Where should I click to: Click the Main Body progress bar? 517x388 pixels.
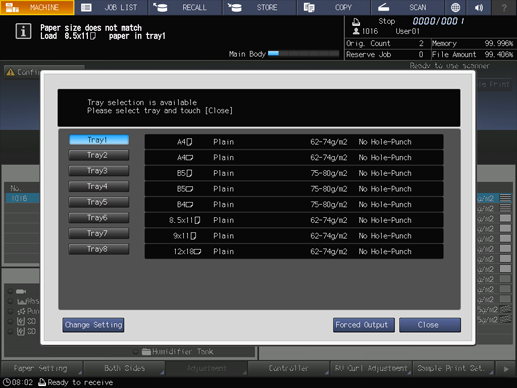point(303,53)
